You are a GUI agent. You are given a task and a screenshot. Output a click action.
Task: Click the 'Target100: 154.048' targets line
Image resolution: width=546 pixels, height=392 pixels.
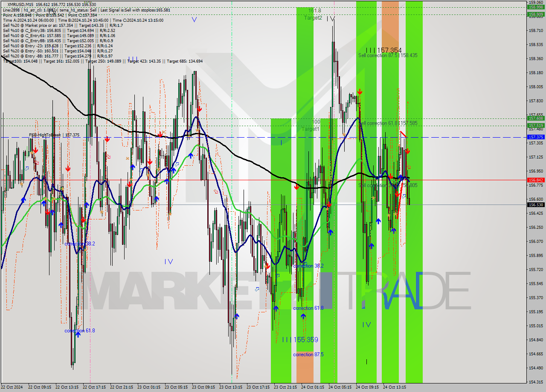pos(103,61)
